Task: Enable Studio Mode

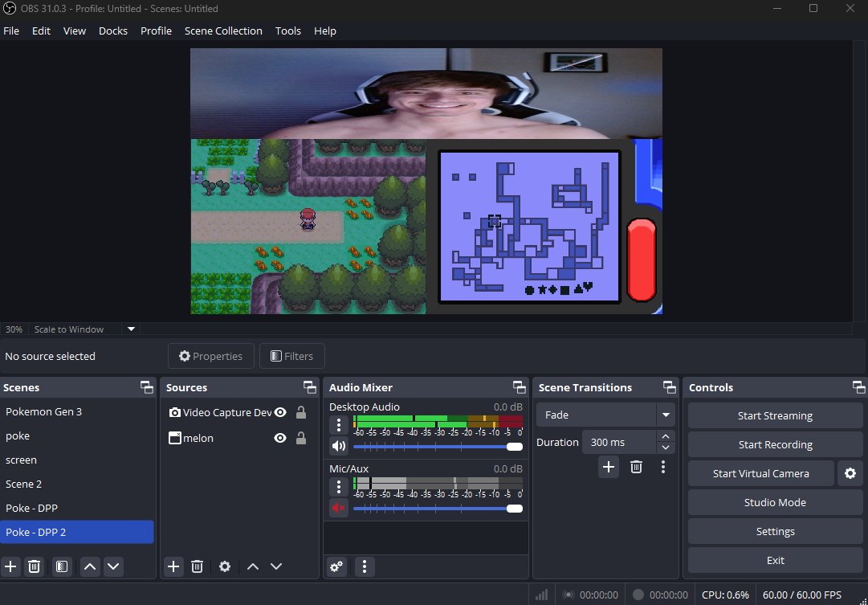Action: 775,502
